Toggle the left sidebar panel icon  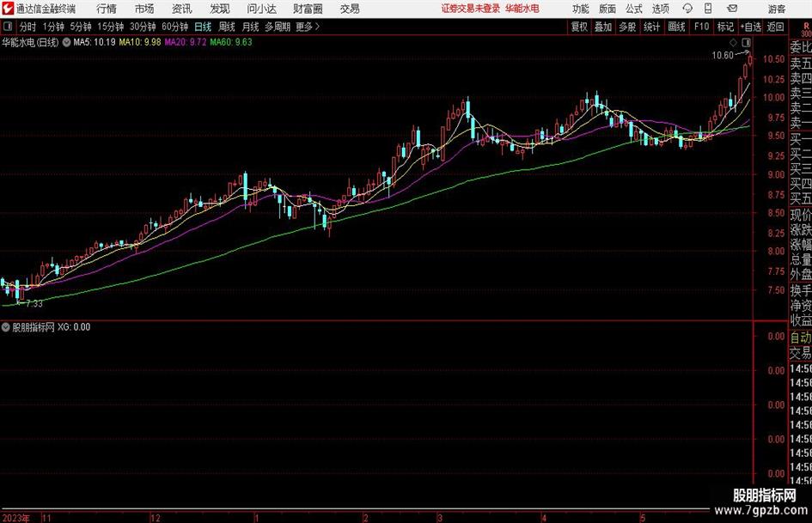(x=8, y=26)
